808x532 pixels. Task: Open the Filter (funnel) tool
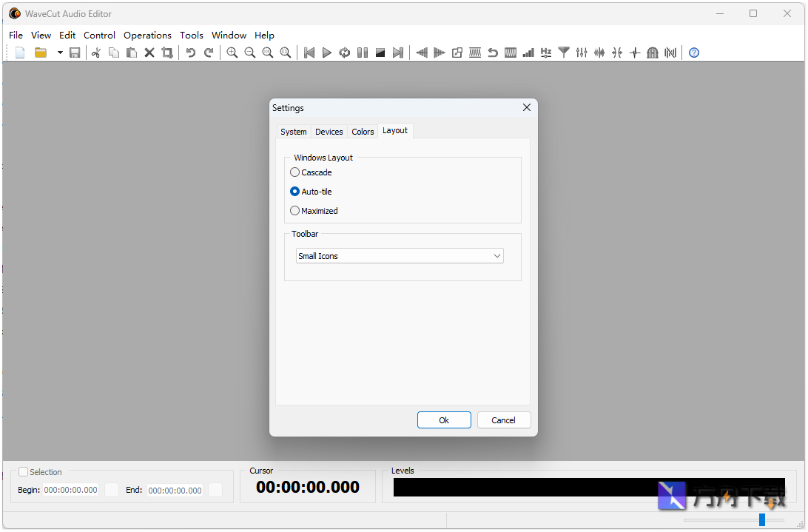pos(564,53)
